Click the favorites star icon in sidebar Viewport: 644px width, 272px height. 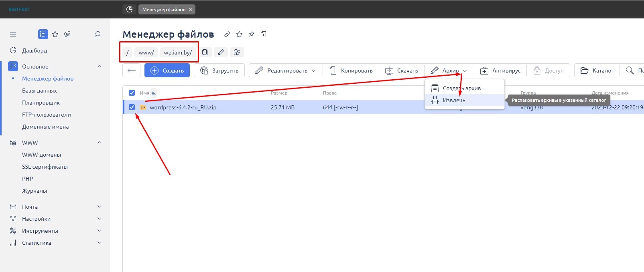(55, 34)
